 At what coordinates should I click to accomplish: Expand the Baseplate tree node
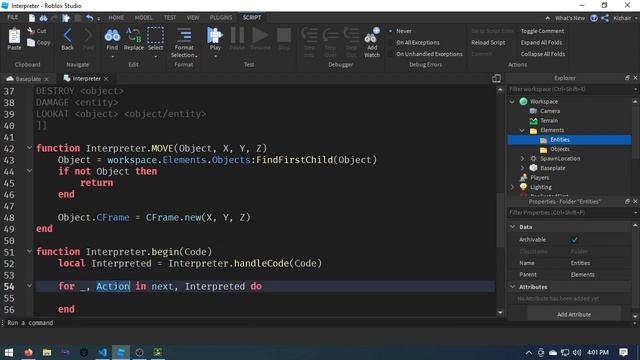point(522,168)
